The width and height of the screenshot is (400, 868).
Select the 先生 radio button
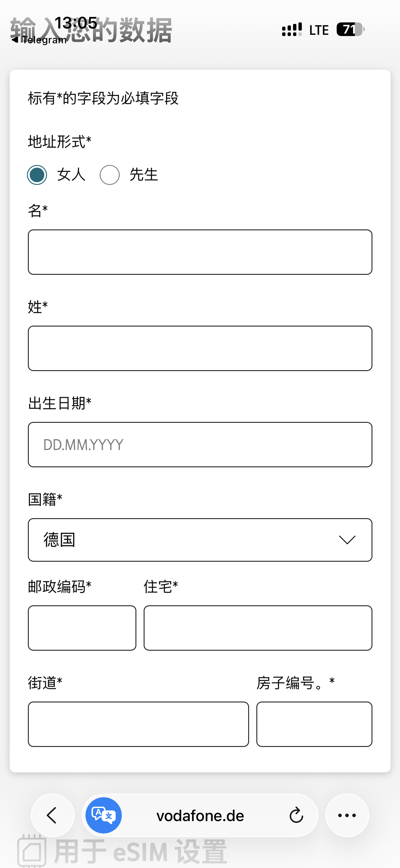tap(110, 175)
